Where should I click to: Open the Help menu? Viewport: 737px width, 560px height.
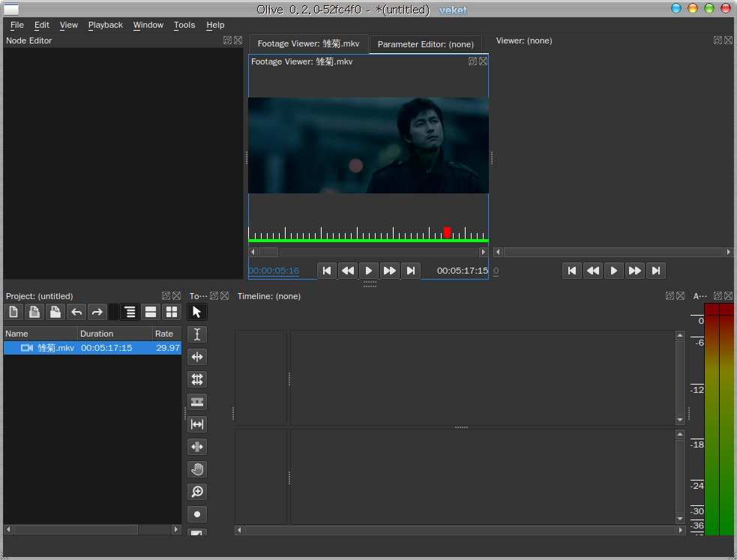pyautogui.click(x=215, y=25)
